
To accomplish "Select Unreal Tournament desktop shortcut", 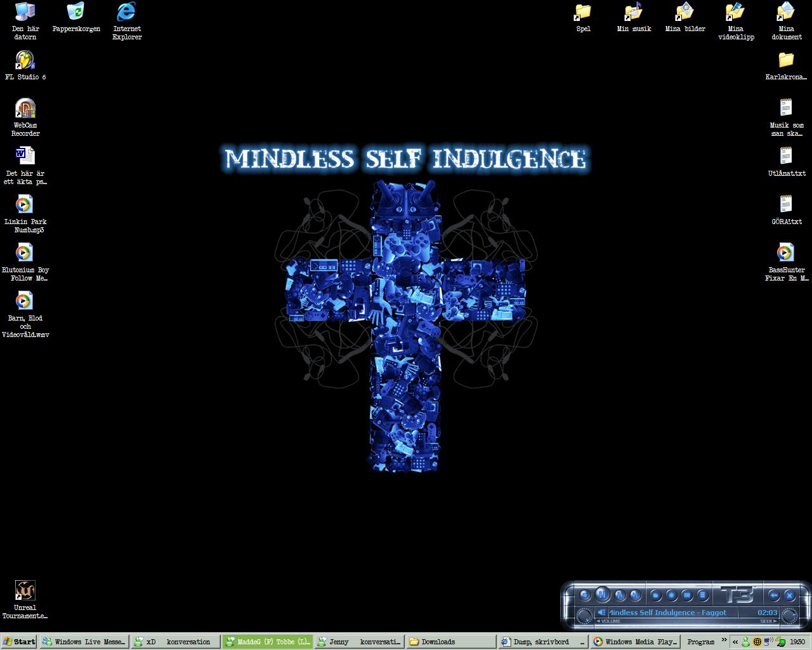I will (25, 591).
